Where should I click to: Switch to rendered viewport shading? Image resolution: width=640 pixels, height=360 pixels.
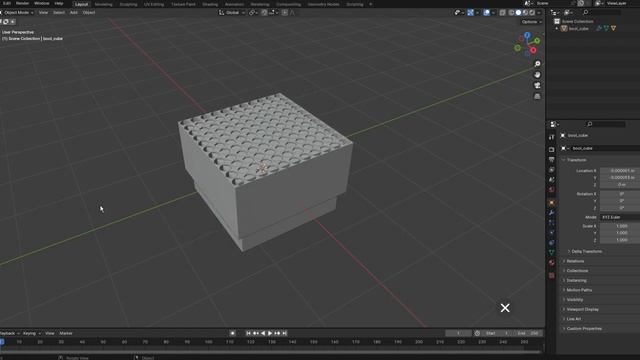pos(532,13)
